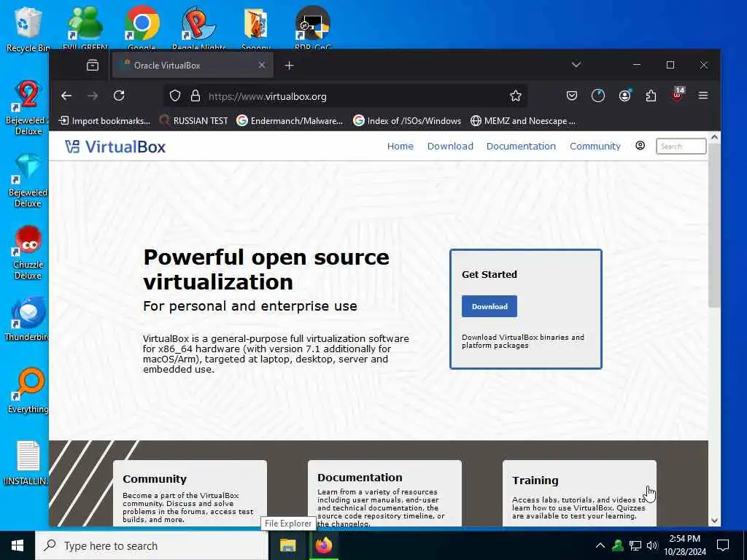Show hidden system tray icons
The image size is (747, 560).
pyautogui.click(x=600, y=545)
